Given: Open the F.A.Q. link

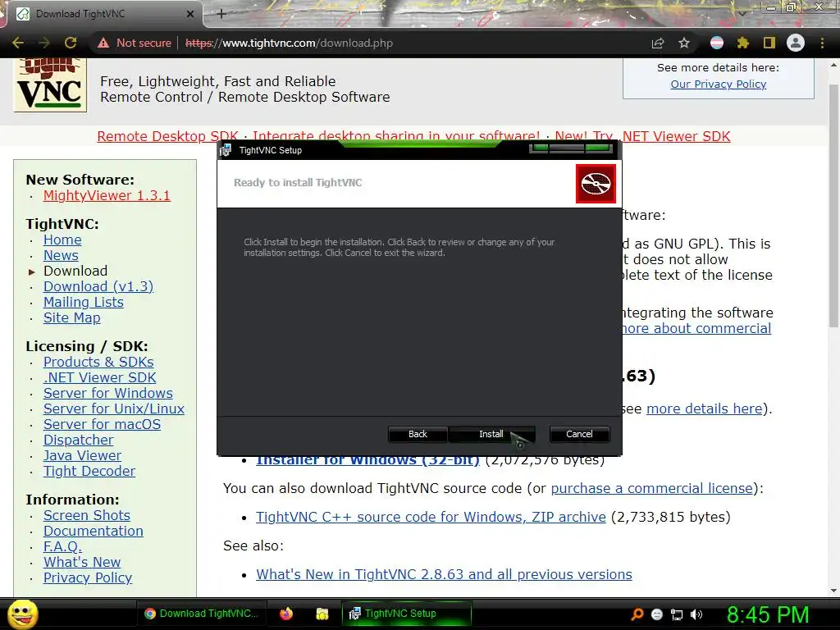Looking at the screenshot, I should point(62,546).
